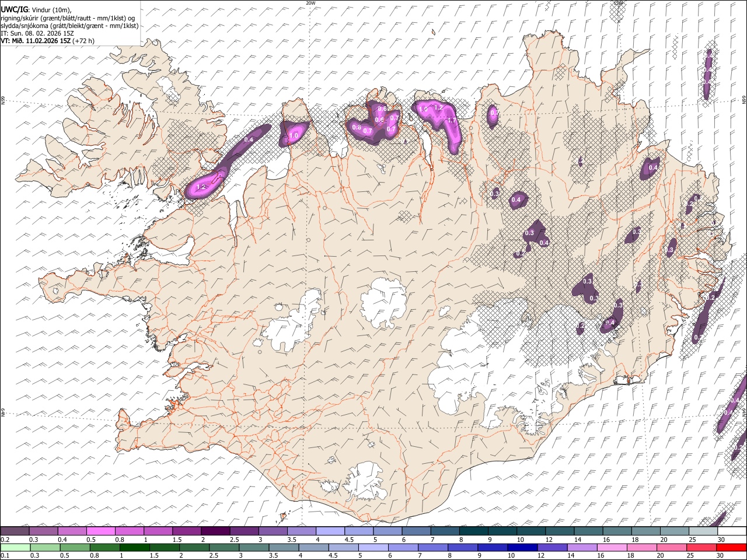This screenshot has width=747, height=560.
Task: Click the upper legend swatch between 12 and 14
Action: [560, 531]
